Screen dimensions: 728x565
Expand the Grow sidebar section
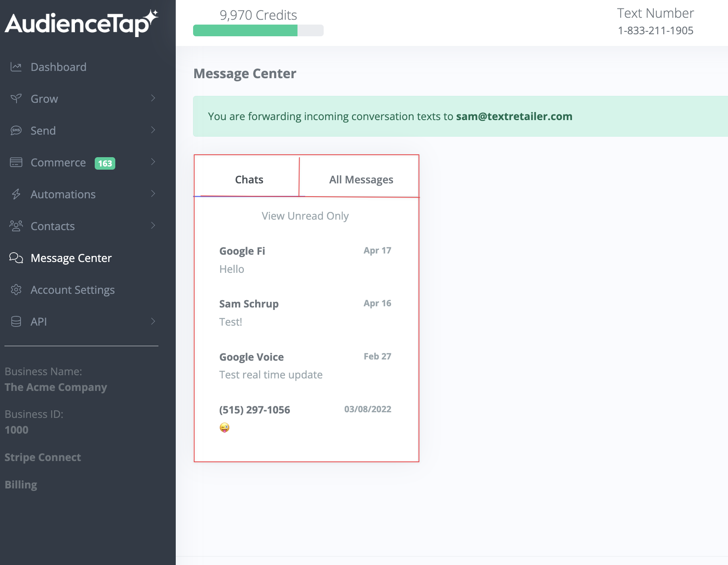[153, 98]
